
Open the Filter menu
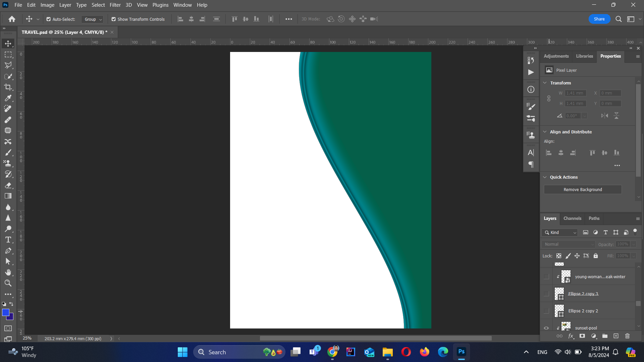pos(115,5)
